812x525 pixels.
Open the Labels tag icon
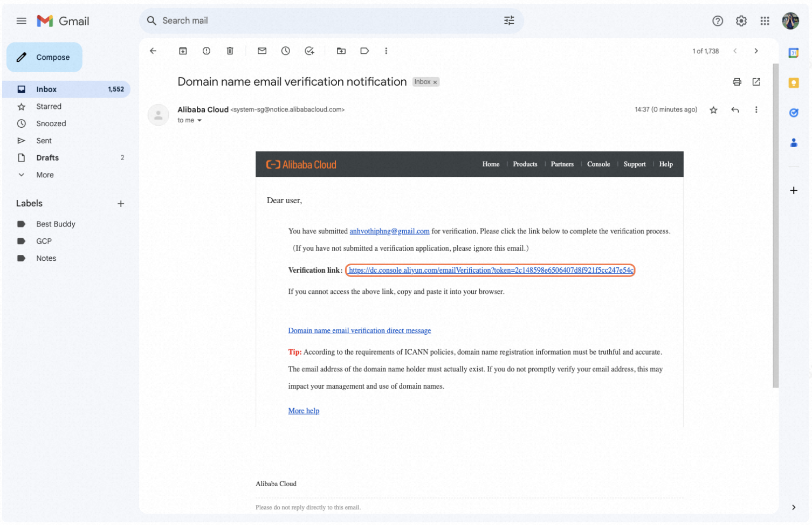pyautogui.click(x=364, y=51)
